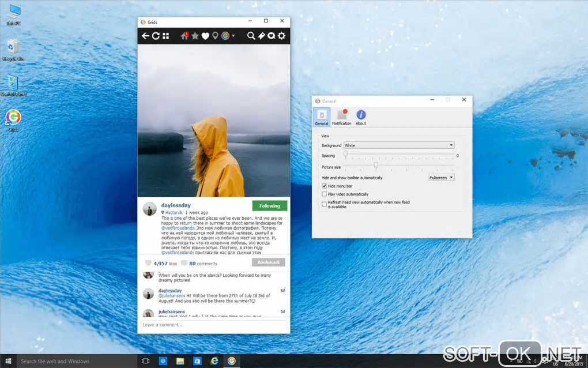588x368 pixels.
Task: Open the search magnifier in Grids
Action: 251,36
